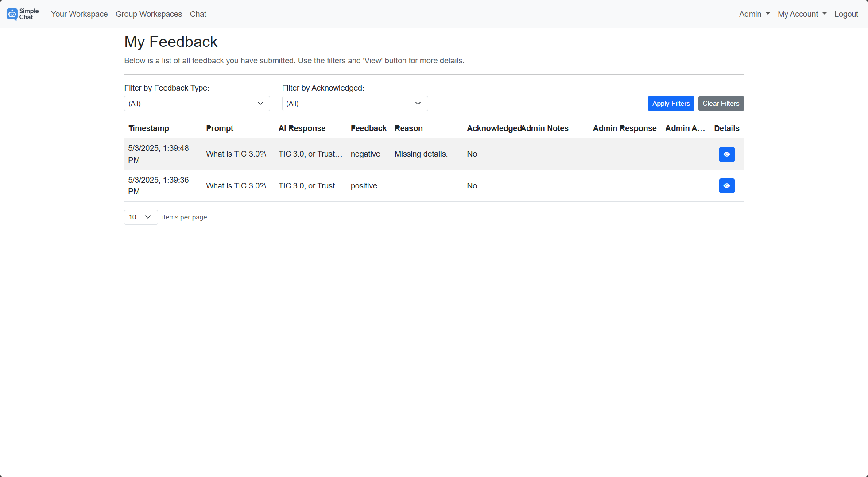The image size is (868, 477).
Task: Click the eye icon on the 1:39:48 PM entry
Action: [726, 154]
